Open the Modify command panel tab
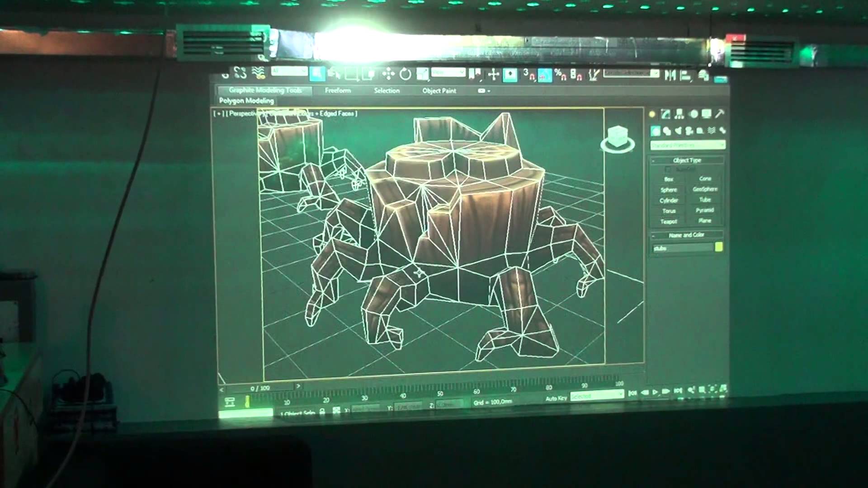The image size is (868, 488). coord(665,114)
